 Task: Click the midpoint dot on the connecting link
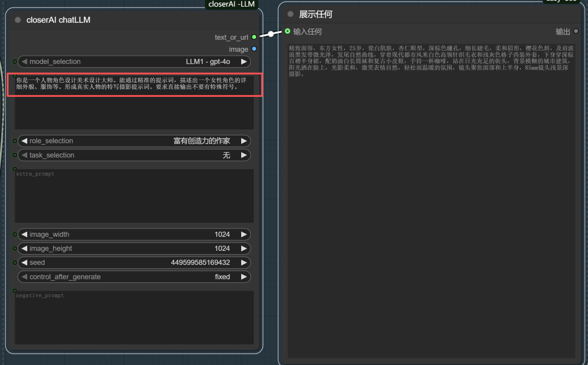pos(271,34)
